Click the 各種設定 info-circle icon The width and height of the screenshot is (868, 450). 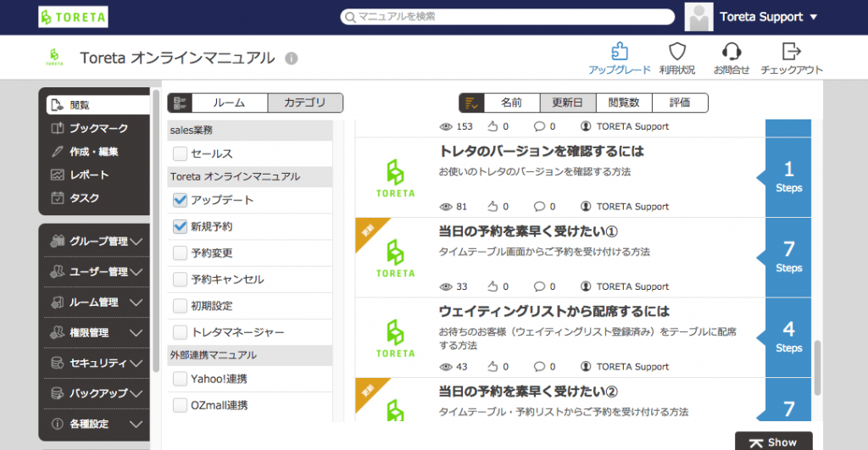coord(58,424)
